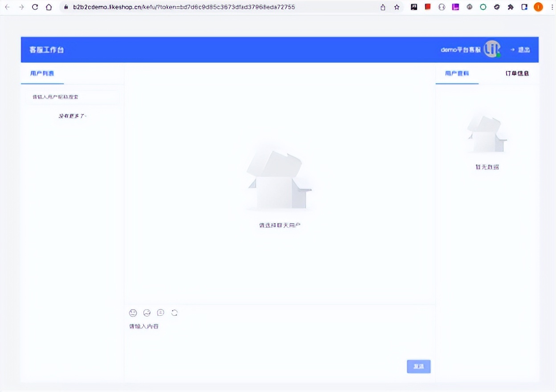Open the emoji picker in chat toolbar

click(x=133, y=313)
